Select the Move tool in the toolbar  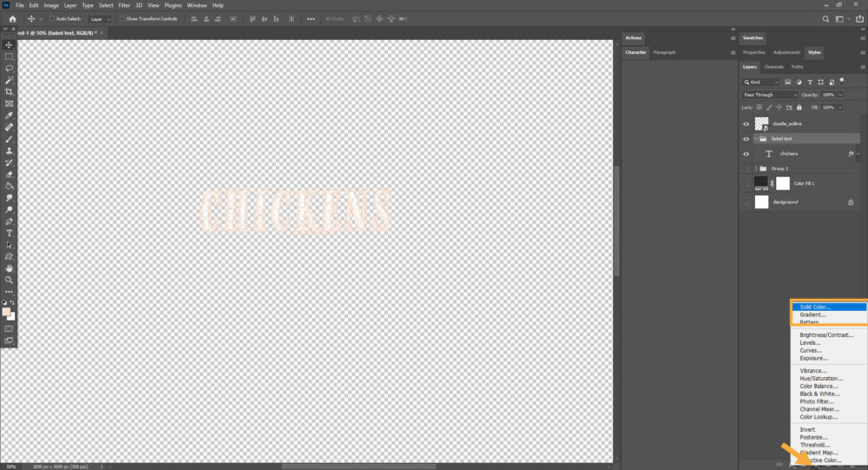click(x=10, y=45)
